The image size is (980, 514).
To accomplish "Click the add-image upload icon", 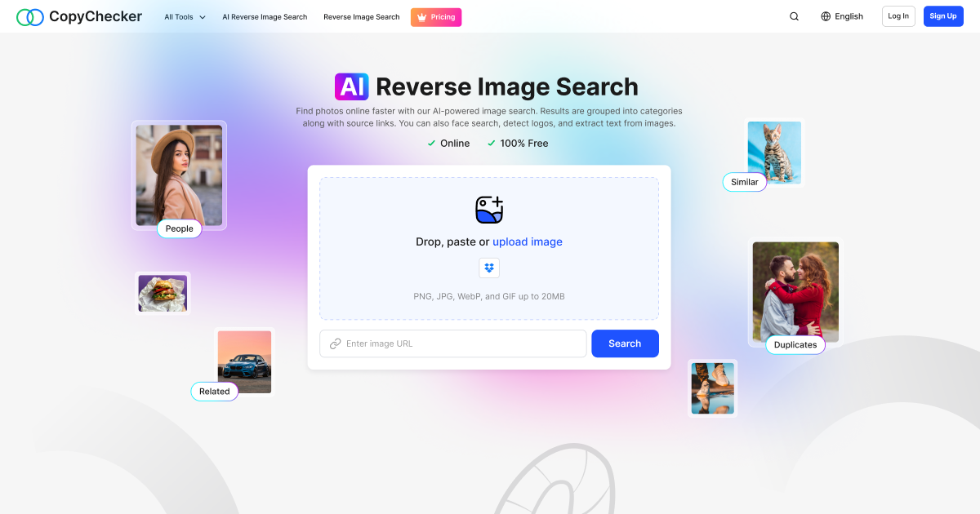I will point(489,210).
